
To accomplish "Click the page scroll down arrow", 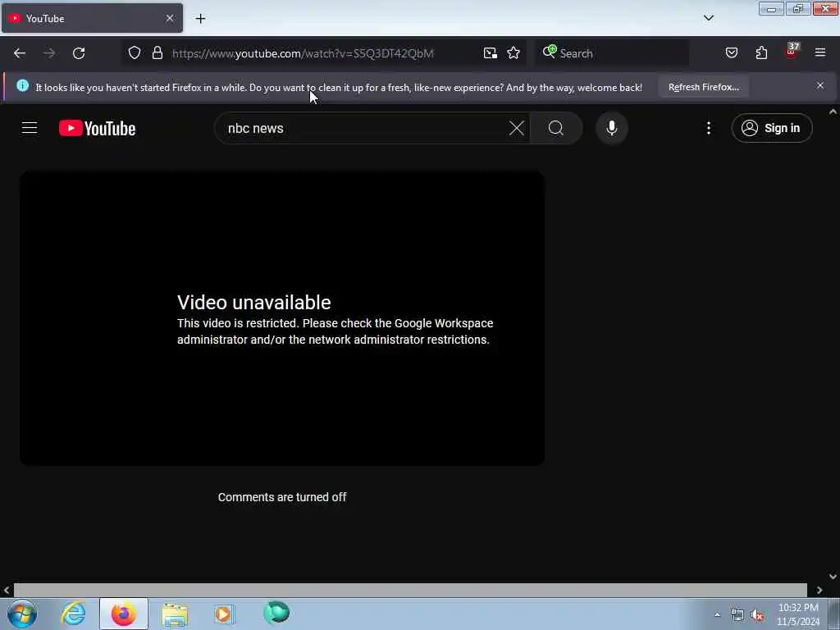I will [x=833, y=577].
